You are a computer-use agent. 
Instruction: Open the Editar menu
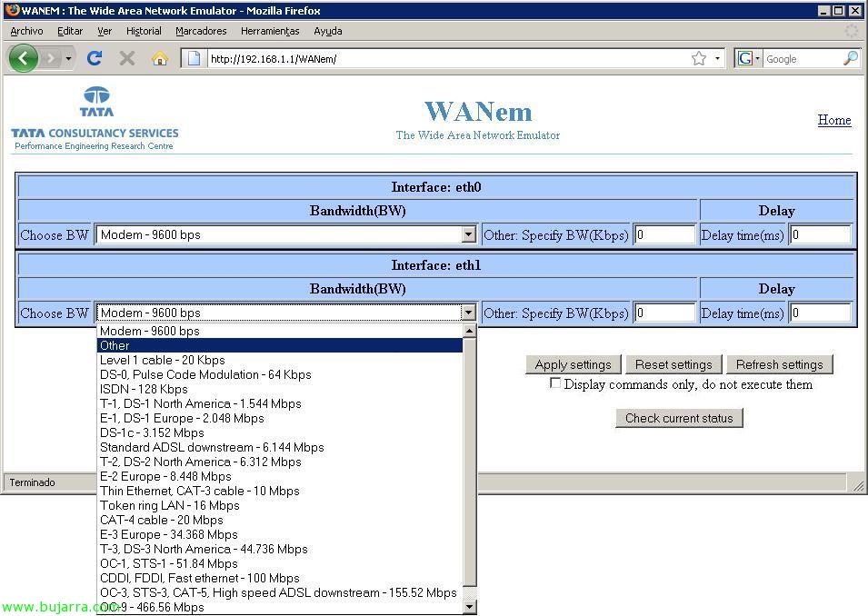click(x=70, y=31)
